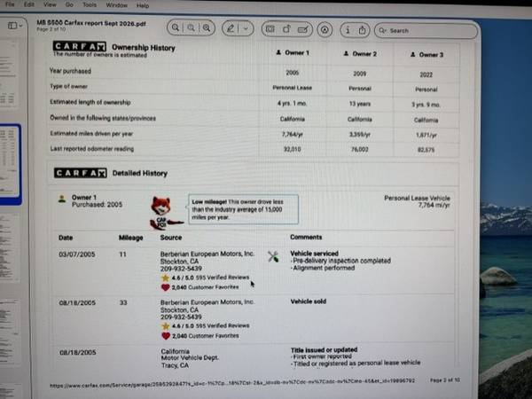Click Berberian European Motors in the 08/18/2005 row
Image resolution: width=532 pixels, height=399 pixels.
click(207, 302)
